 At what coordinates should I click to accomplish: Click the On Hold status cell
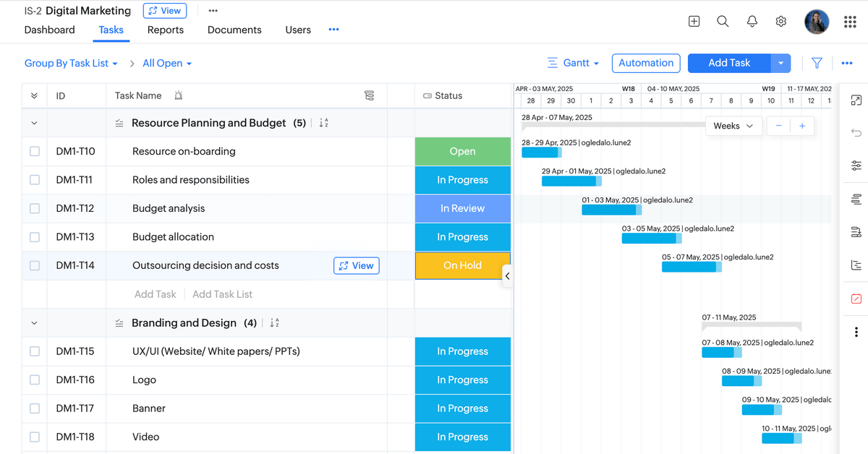coord(462,266)
